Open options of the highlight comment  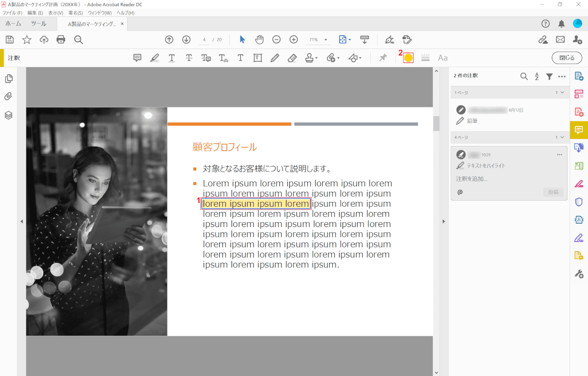(559, 155)
